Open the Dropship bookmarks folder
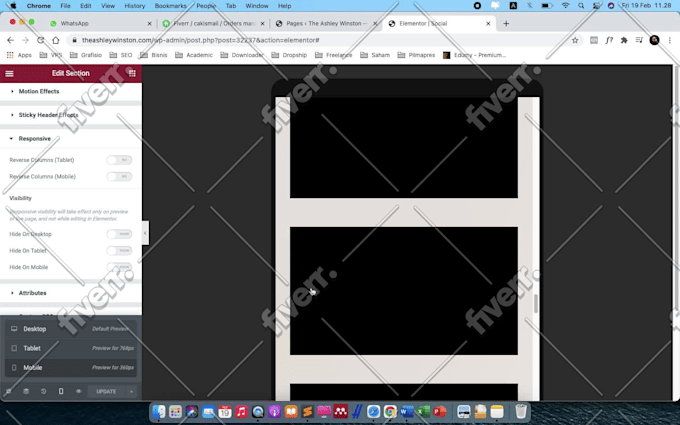This screenshot has height=425, width=680. pyautogui.click(x=289, y=55)
